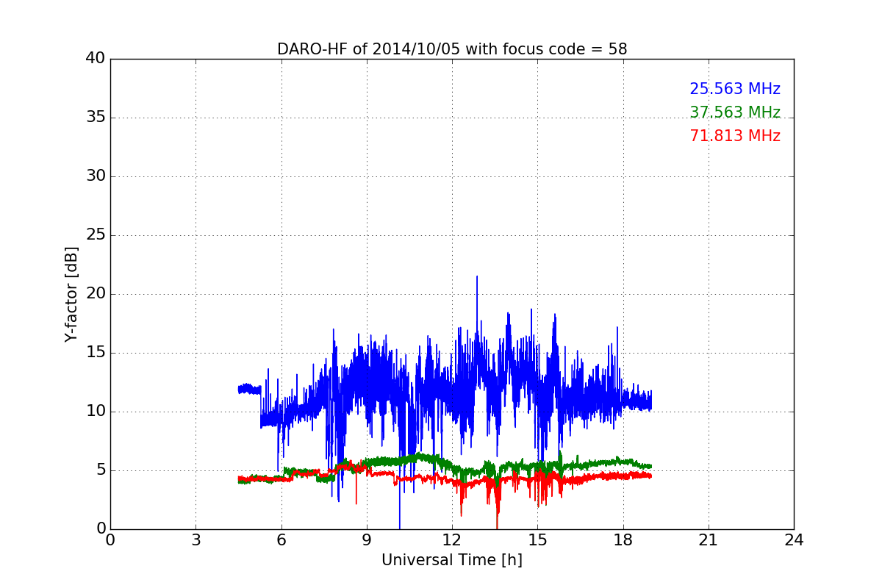The width and height of the screenshot is (882, 588).
Task: Select the 37.563 MHz legend label
Action: pos(735,112)
